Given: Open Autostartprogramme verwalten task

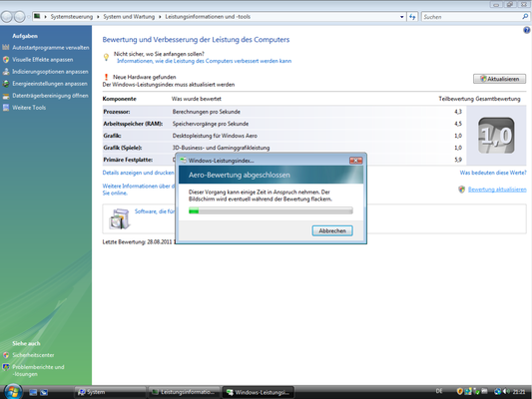Looking at the screenshot, I should [x=51, y=48].
